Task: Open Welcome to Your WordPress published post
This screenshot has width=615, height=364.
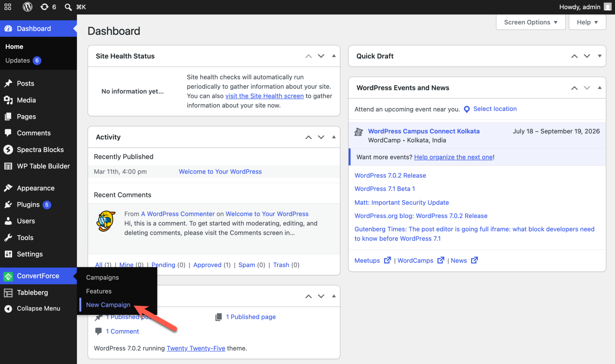Action: [220, 172]
